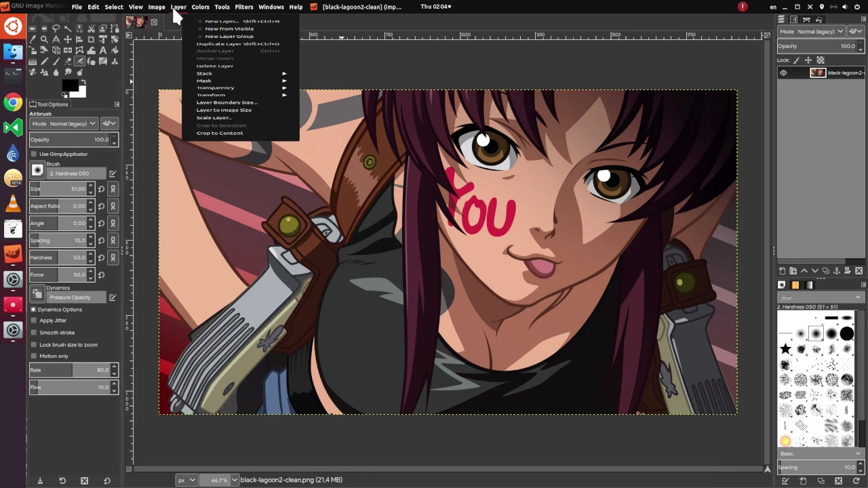868x488 pixels.
Task: Delete layer using Layers panel X button
Action: [859, 270]
